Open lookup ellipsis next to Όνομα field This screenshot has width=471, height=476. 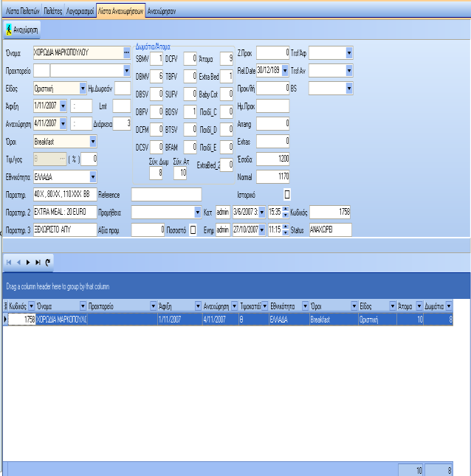point(127,53)
